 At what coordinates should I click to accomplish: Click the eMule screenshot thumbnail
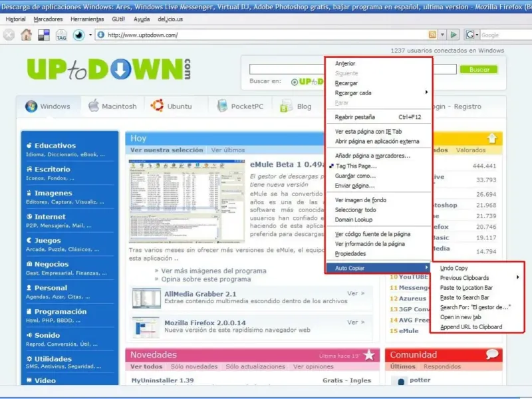[x=187, y=201]
